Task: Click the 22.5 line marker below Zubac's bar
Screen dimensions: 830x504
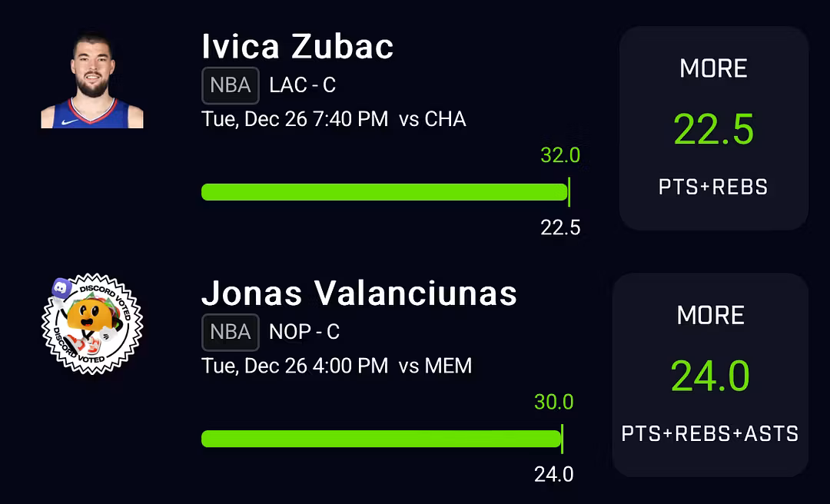Action: [x=560, y=228]
